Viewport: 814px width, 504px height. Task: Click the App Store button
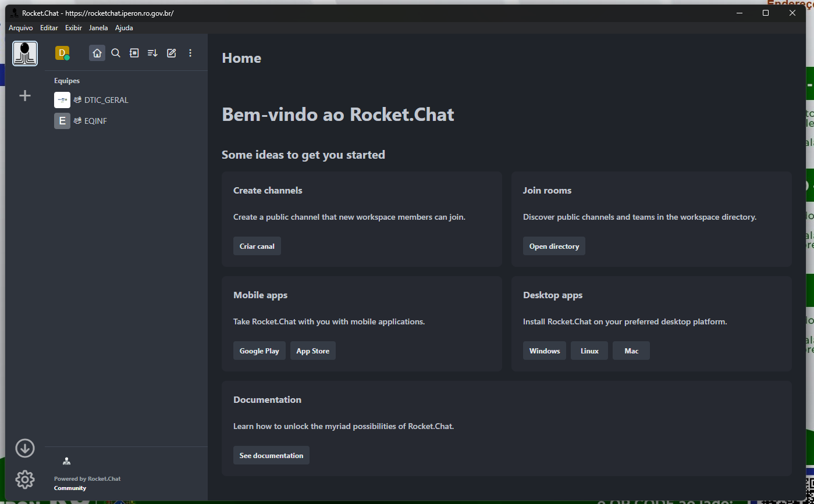(313, 351)
